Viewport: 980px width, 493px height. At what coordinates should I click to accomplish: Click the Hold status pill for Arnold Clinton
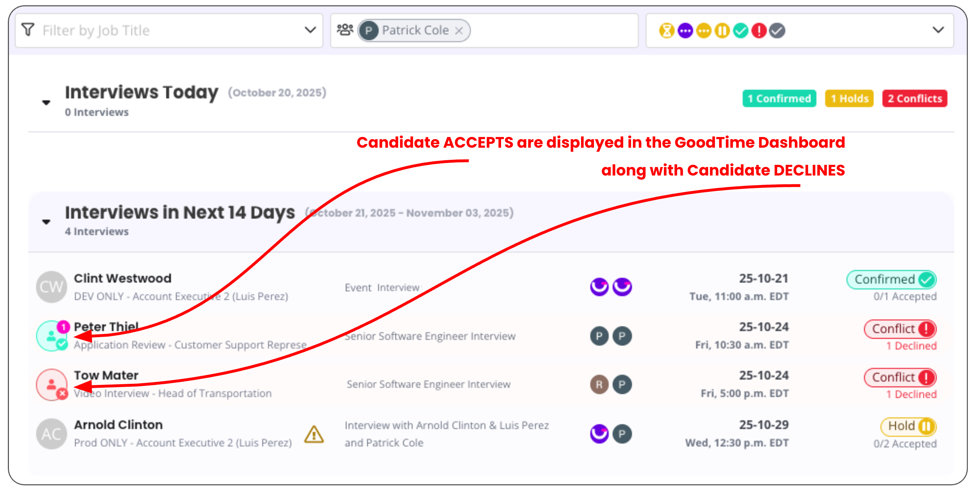click(908, 426)
